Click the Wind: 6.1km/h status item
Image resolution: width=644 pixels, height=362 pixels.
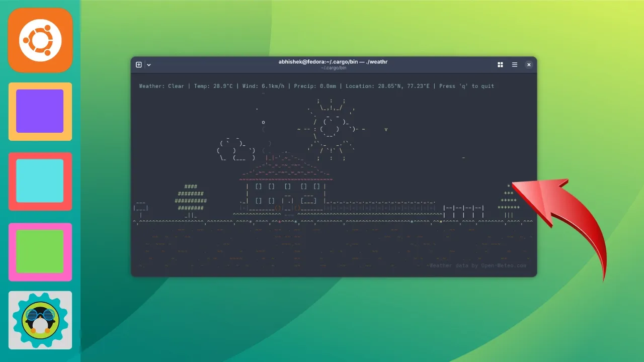264,86
